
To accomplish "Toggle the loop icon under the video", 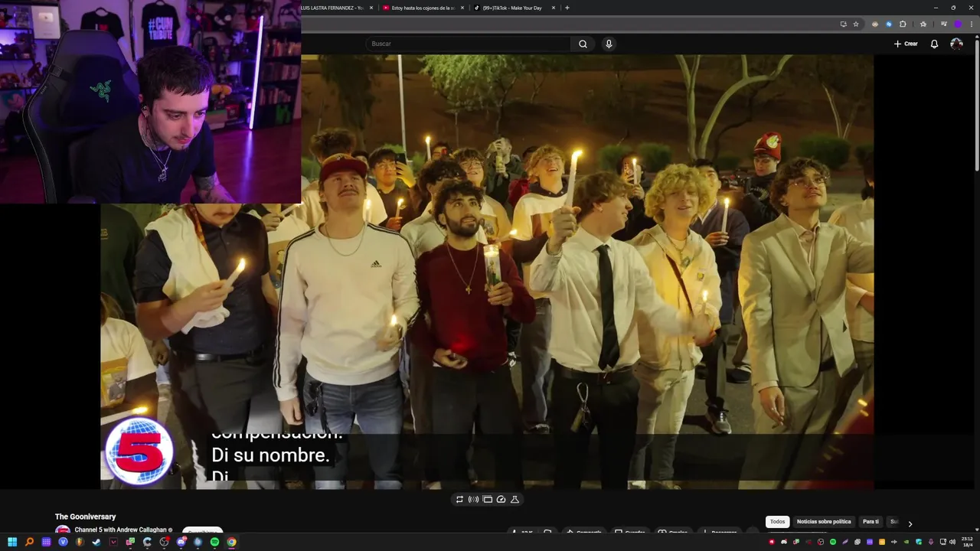I will [x=459, y=499].
